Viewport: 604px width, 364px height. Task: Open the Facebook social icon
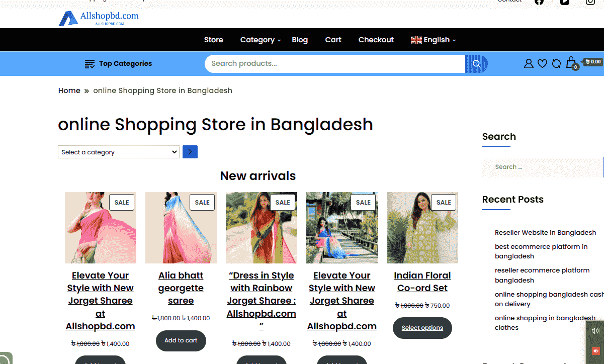click(x=539, y=2)
